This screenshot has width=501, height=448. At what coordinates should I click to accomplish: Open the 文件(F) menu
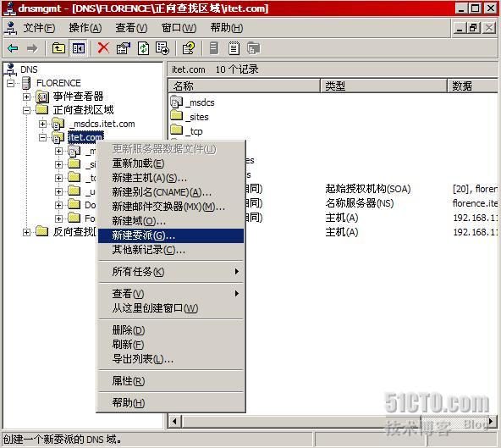tap(39, 28)
